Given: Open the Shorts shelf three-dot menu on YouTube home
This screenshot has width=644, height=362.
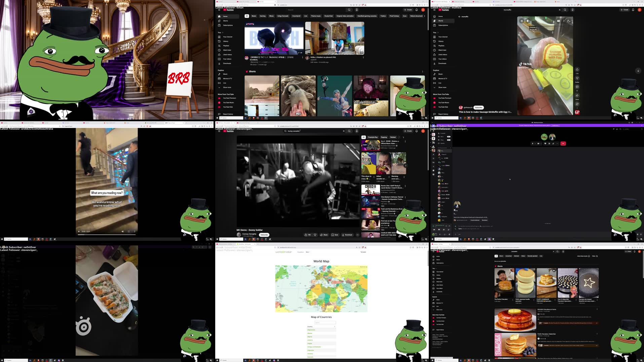Looking at the screenshot, I should click(423, 71).
